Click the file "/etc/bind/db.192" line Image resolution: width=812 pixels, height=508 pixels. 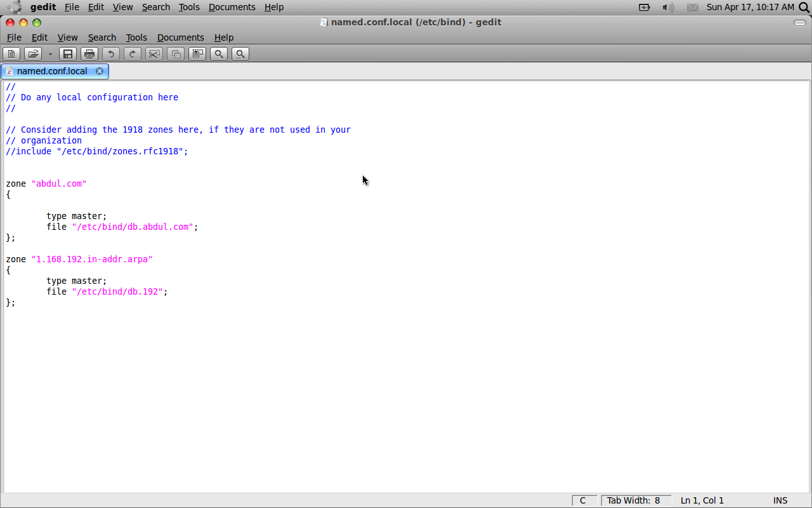pos(107,291)
